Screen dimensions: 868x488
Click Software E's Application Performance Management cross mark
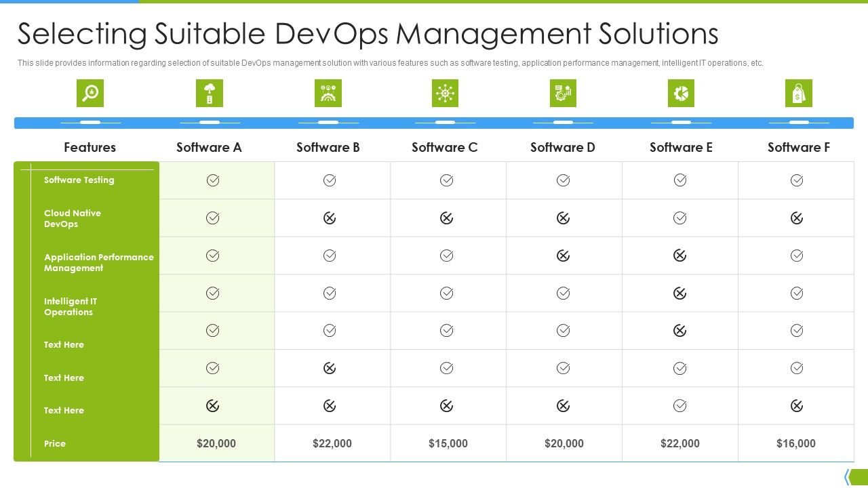click(680, 256)
